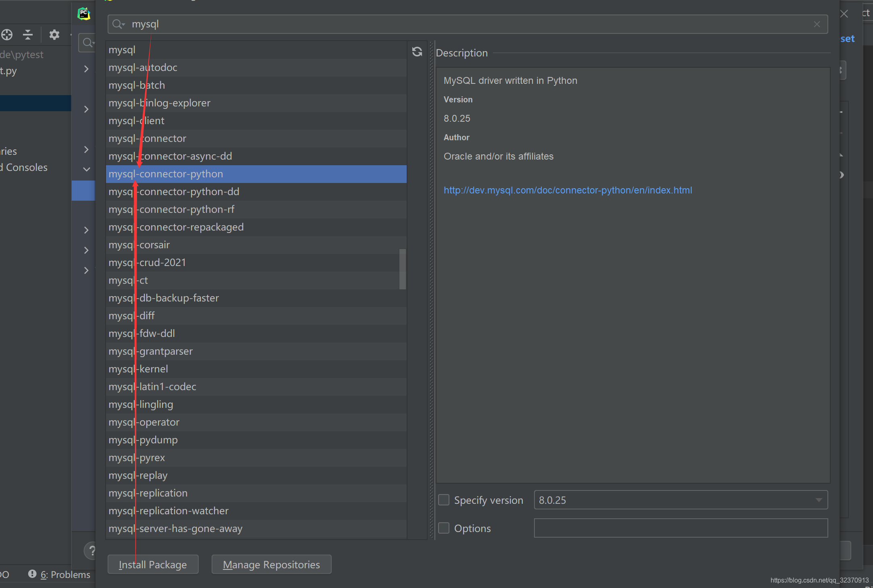The height and width of the screenshot is (588, 873).
Task: Click the Problems warning icon in status bar
Action: [x=32, y=574]
